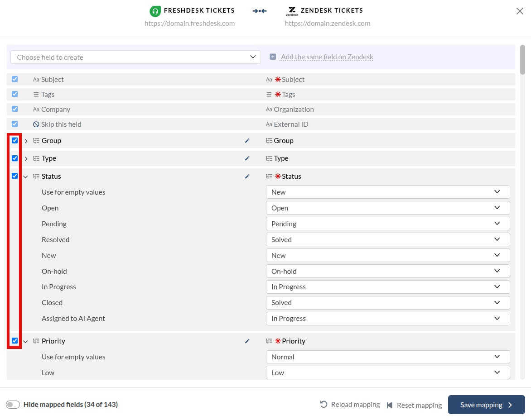531x420 pixels.
Task: Click the list icon next to Zendesk Group
Action: coord(269,141)
